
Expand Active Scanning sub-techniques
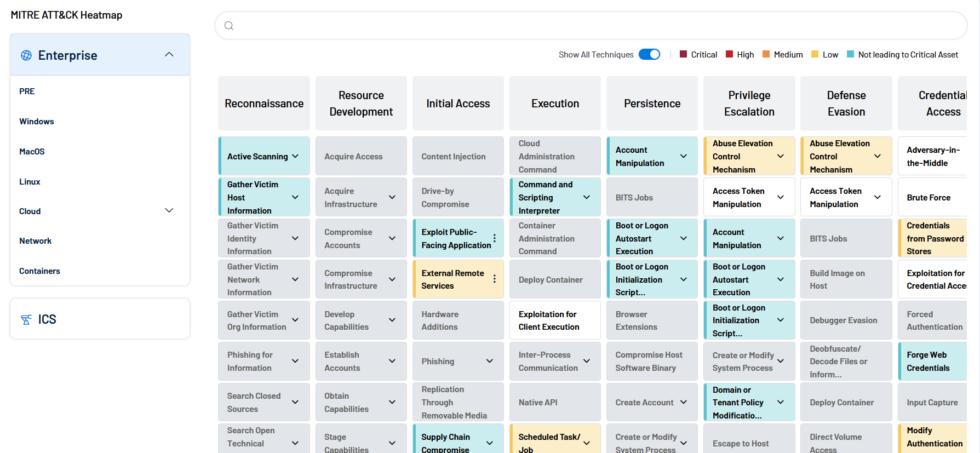pyautogui.click(x=295, y=156)
